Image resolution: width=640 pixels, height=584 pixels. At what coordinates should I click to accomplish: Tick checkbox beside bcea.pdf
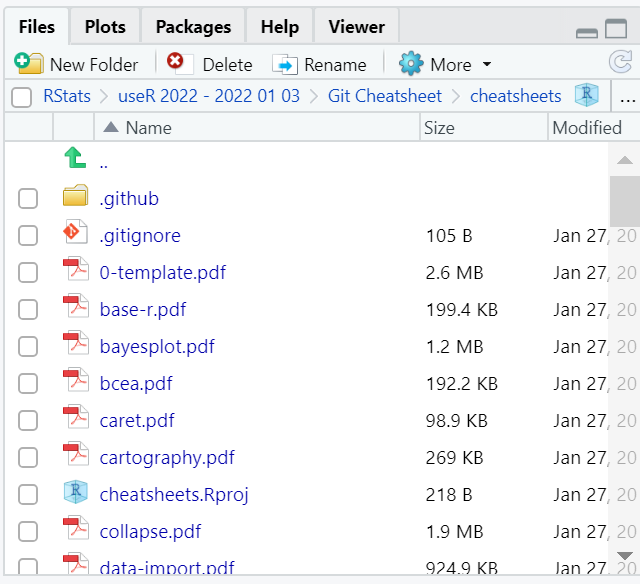(x=28, y=384)
